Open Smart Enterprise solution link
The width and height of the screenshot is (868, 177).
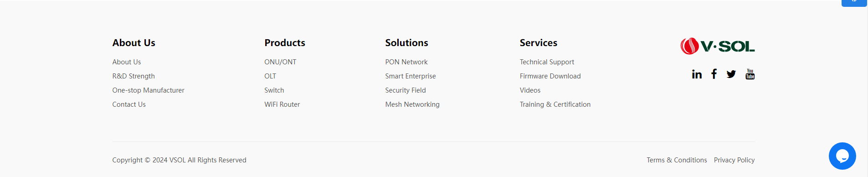(411, 76)
